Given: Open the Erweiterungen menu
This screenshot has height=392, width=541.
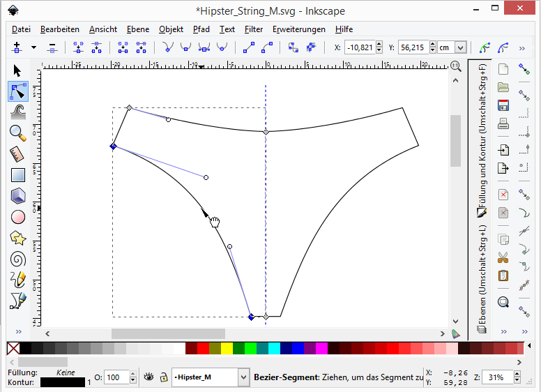Looking at the screenshot, I should (x=299, y=29).
